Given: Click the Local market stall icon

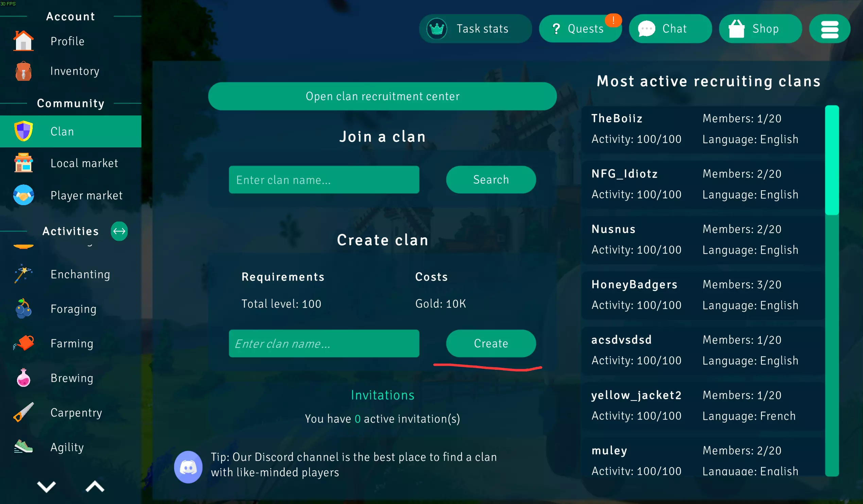Looking at the screenshot, I should [x=23, y=163].
